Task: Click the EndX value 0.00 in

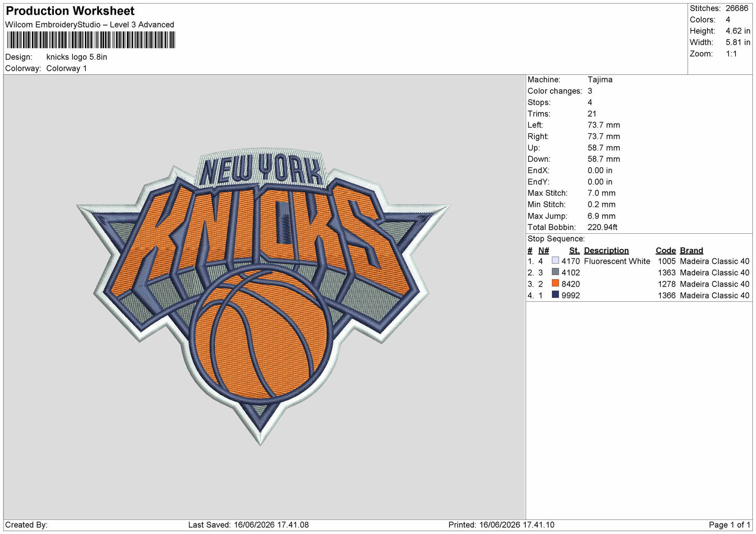Action: [600, 171]
